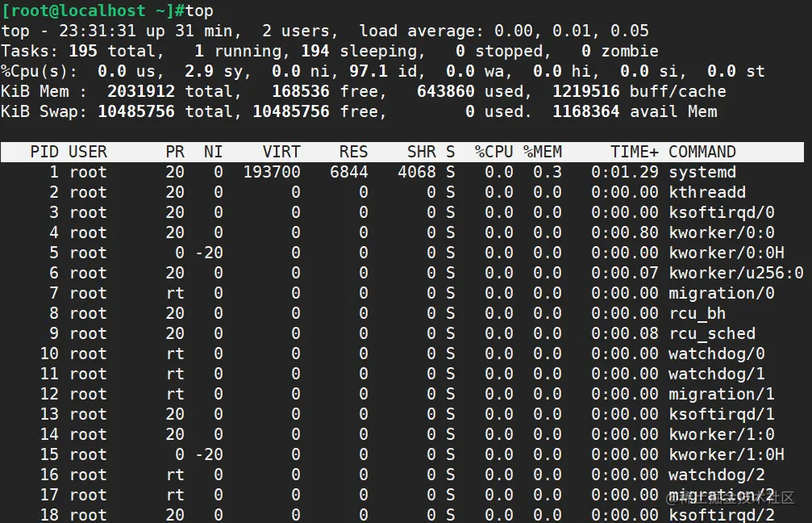The width and height of the screenshot is (812, 523).
Task: Click the 'watchdog/1' command name
Action: click(x=717, y=374)
